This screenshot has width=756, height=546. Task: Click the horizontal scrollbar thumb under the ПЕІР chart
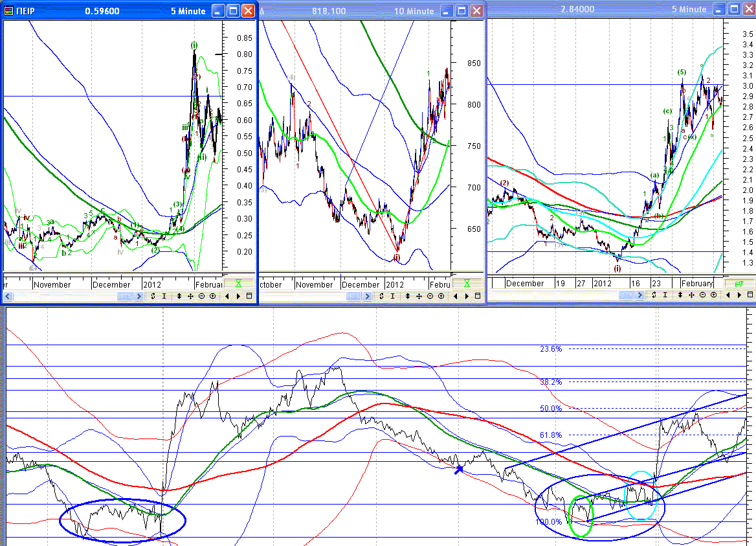[x=124, y=296]
